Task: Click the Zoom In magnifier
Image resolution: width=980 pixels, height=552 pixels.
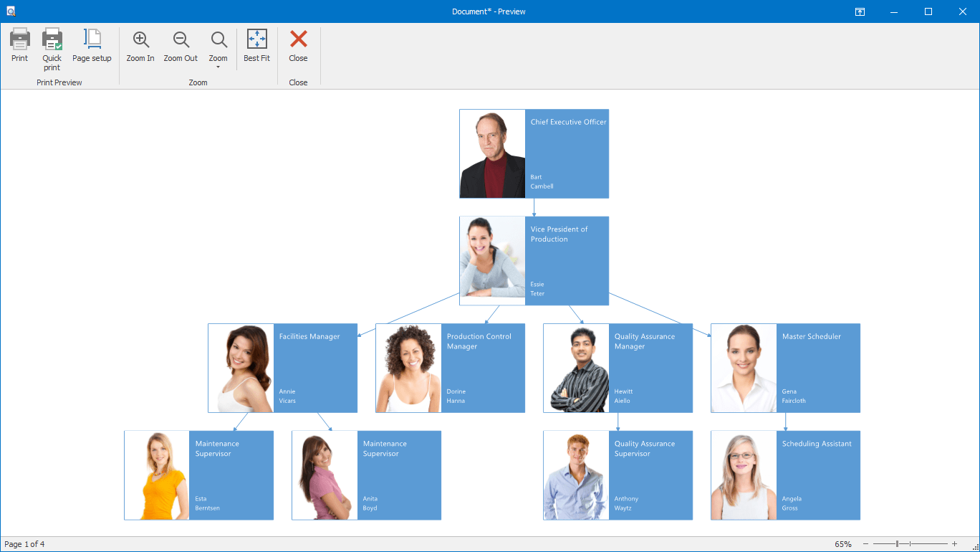Action: tap(140, 39)
